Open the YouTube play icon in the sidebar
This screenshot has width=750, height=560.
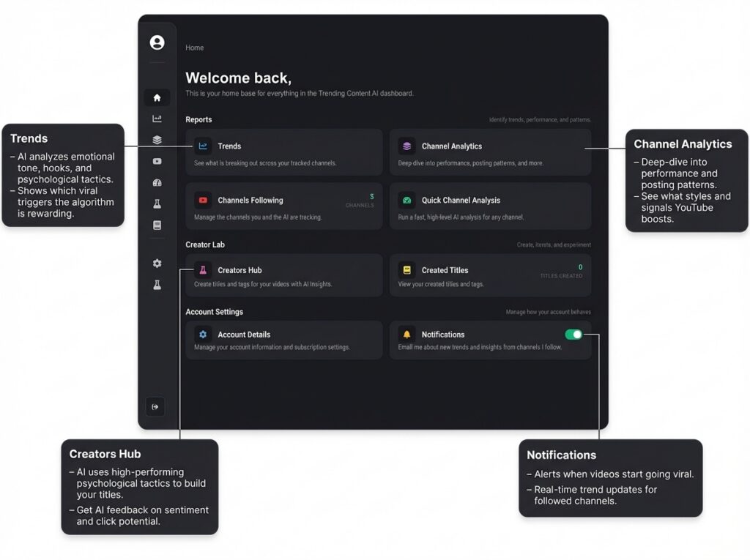157,161
